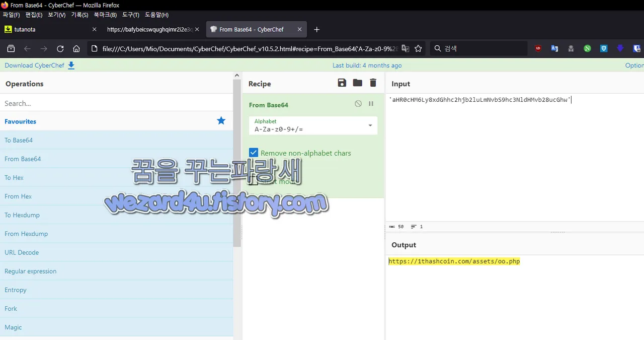Disable the From Base64 operation

point(358,104)
